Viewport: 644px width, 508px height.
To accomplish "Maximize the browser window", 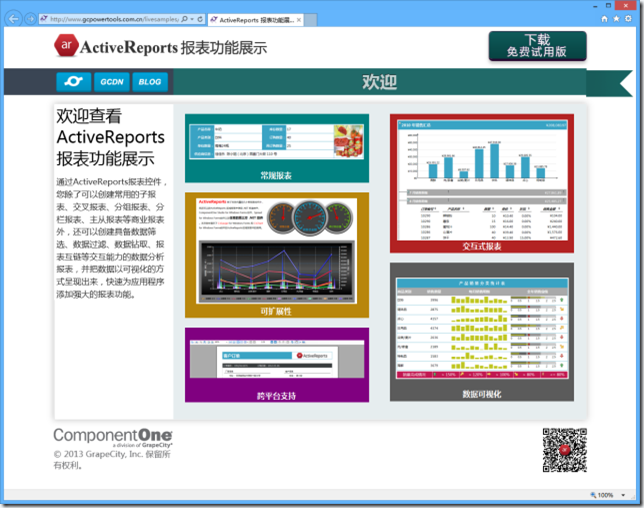I will 608,6.
